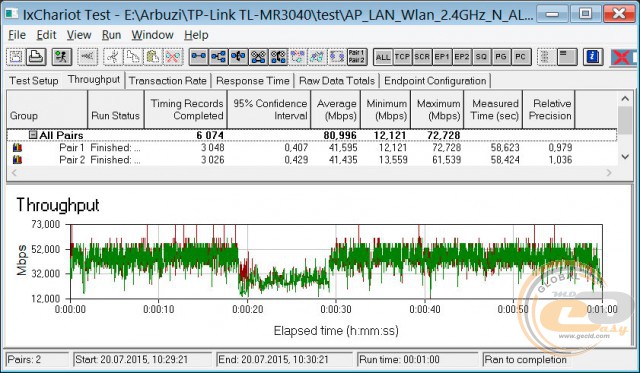The width and height of the screenshot is (640, 373).
Task: Click the disabled Stop test icon
Action: point(87,57)
